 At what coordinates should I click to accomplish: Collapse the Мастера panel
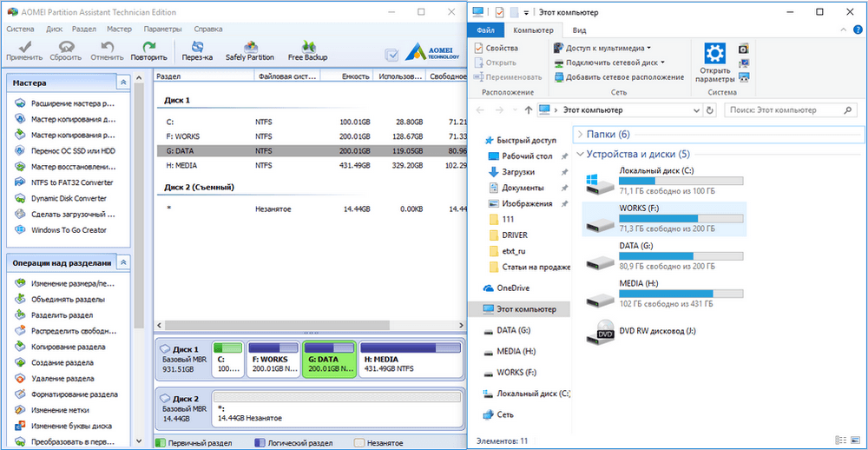click(x=123, y=83)
